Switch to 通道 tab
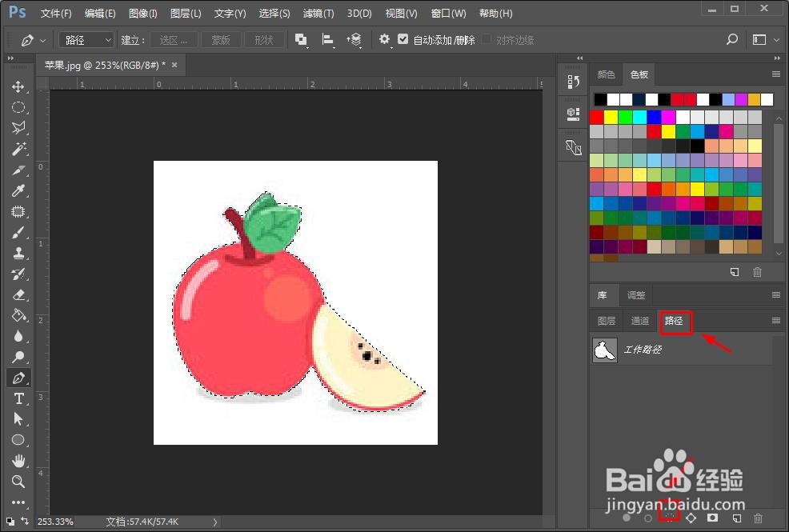789x532 pixels. click(639, 321)
